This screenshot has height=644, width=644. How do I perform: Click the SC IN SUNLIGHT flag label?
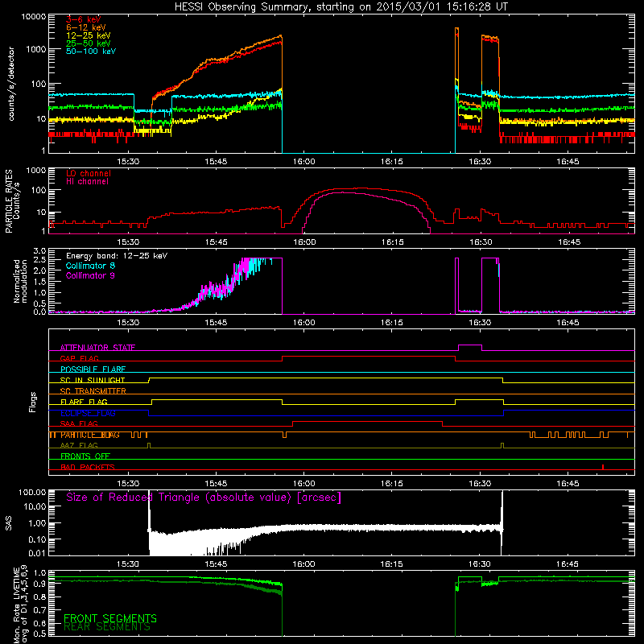[x=93, y=380]
